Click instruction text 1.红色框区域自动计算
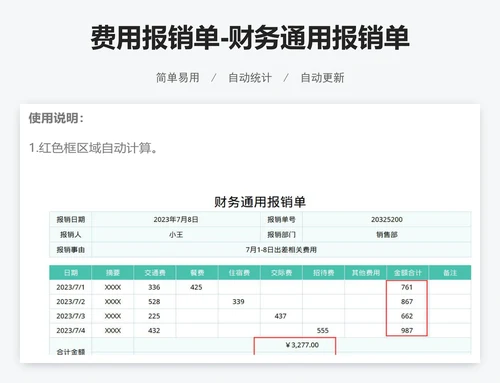The width and height of the screenshot is (500, 383). tap(93, 148)
